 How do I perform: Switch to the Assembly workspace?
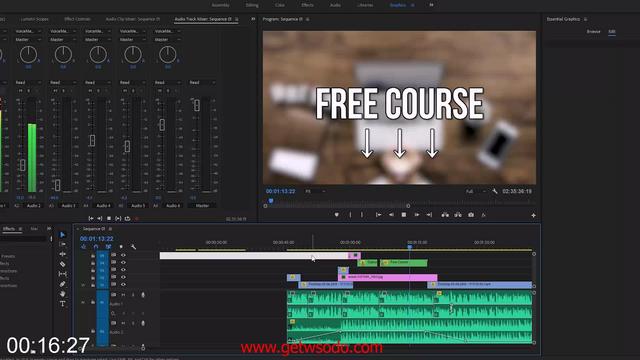tap(220, 5)
